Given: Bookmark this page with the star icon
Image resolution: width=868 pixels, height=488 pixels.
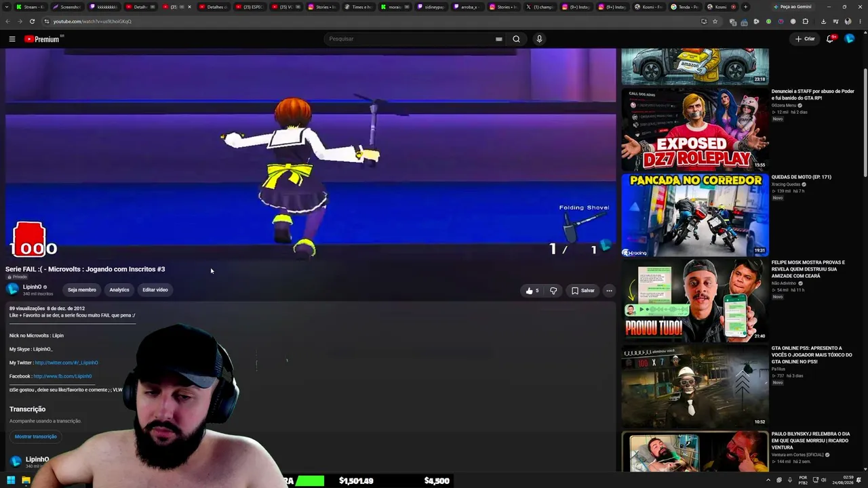Looking at the screenshot, I should (715, 21).
